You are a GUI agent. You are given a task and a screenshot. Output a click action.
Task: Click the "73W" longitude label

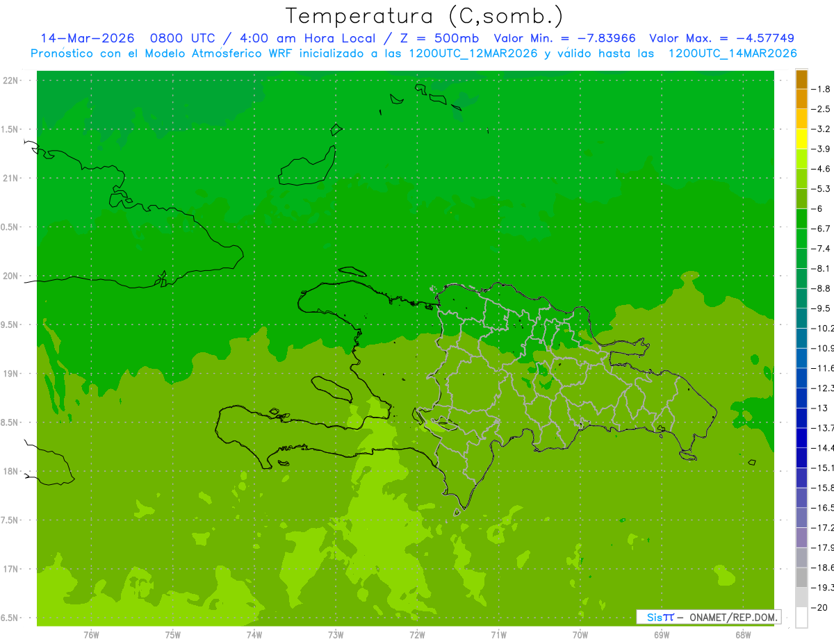click(336, 635)
